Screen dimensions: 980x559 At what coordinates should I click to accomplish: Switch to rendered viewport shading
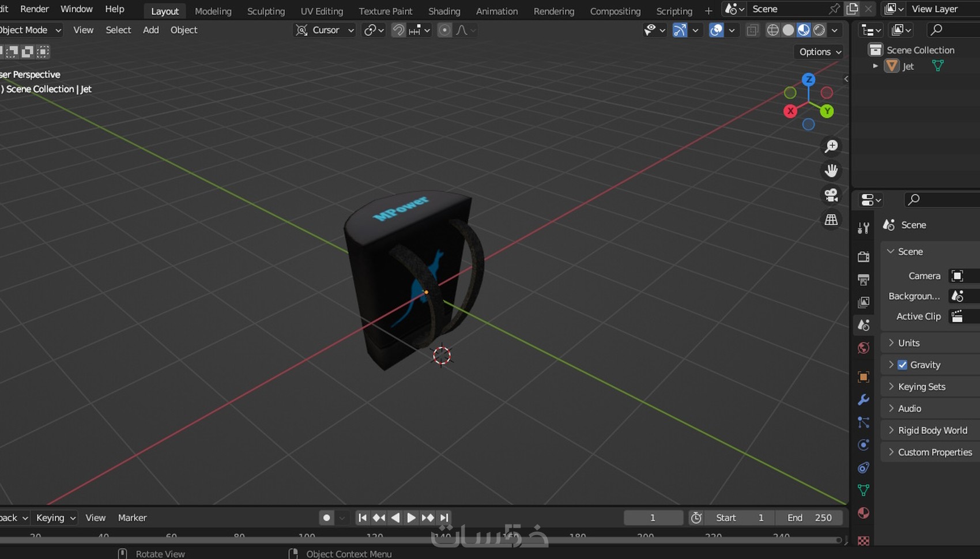coord(819,30)
